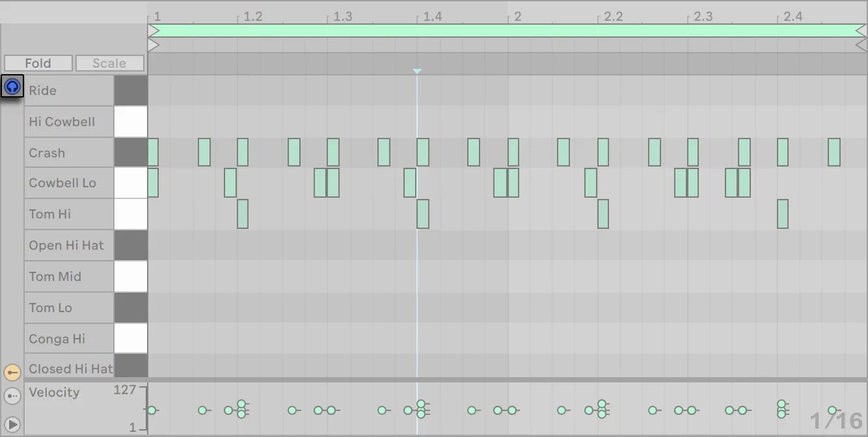Select the Cowbell Lo note at bar 1 start

[153, 183]
